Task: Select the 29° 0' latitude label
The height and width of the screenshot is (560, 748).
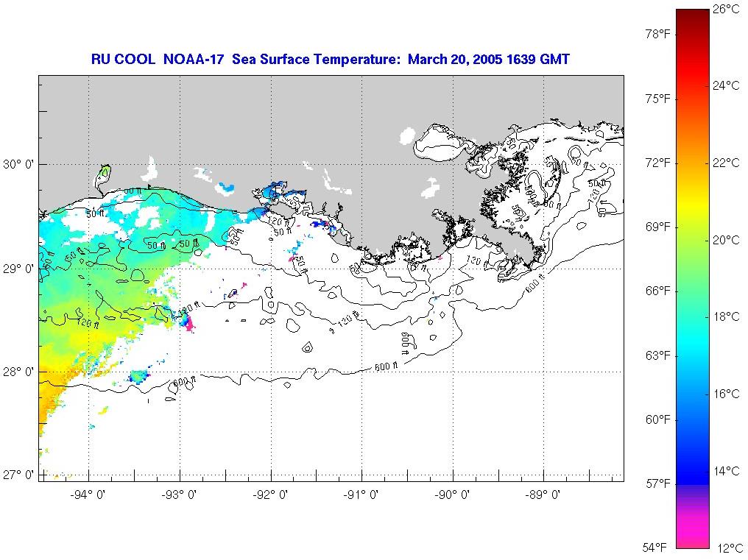Action: click(x=18, y=269)
